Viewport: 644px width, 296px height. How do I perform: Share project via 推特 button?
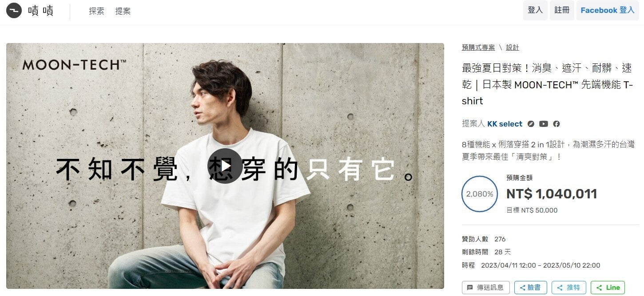pyautogui.click(x=568, y=288)
